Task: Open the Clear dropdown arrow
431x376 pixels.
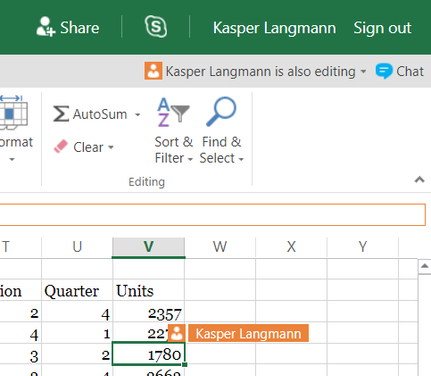Action: click(111, 147)
